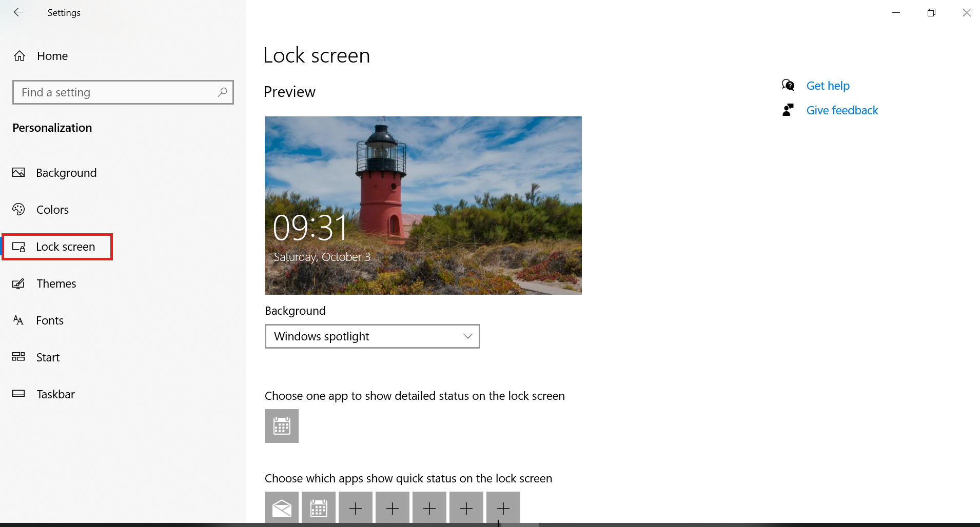Open Colors settings via the palette icon
Viewport: 980px width, 527px height.
[18, 210]
